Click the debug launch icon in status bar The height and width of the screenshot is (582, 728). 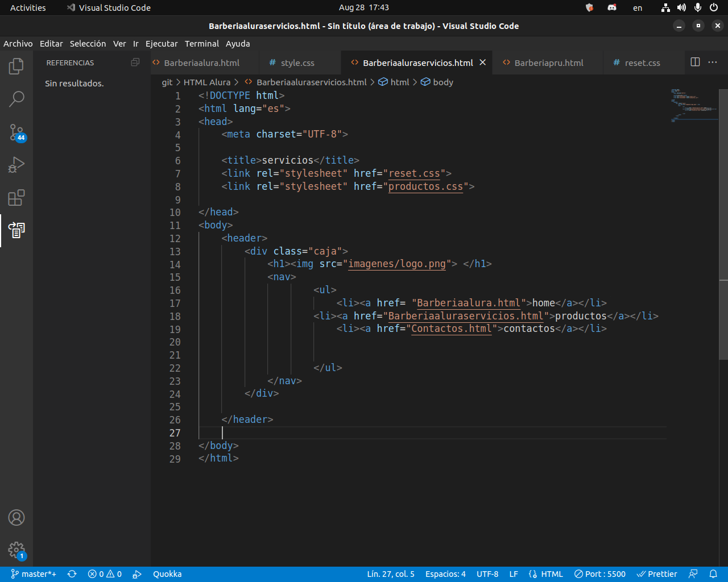[x=137, y=574]
